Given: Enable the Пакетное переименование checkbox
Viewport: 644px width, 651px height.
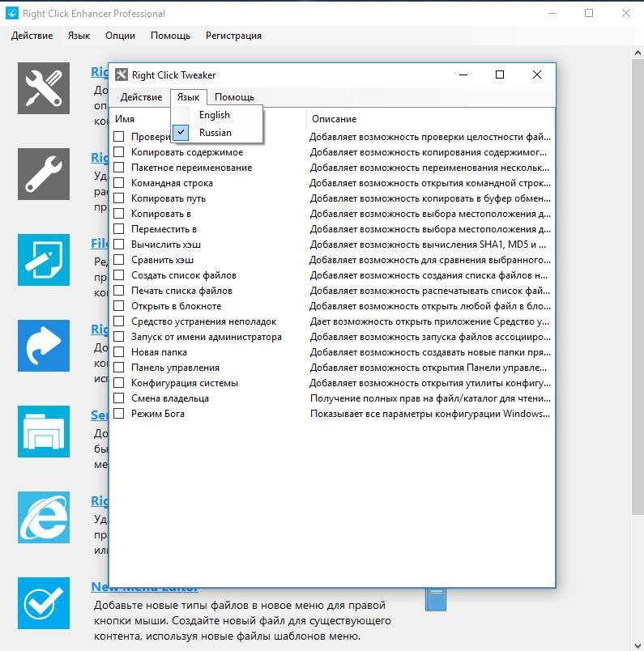Looking at the screenshot, I should [x=119, y=168].
